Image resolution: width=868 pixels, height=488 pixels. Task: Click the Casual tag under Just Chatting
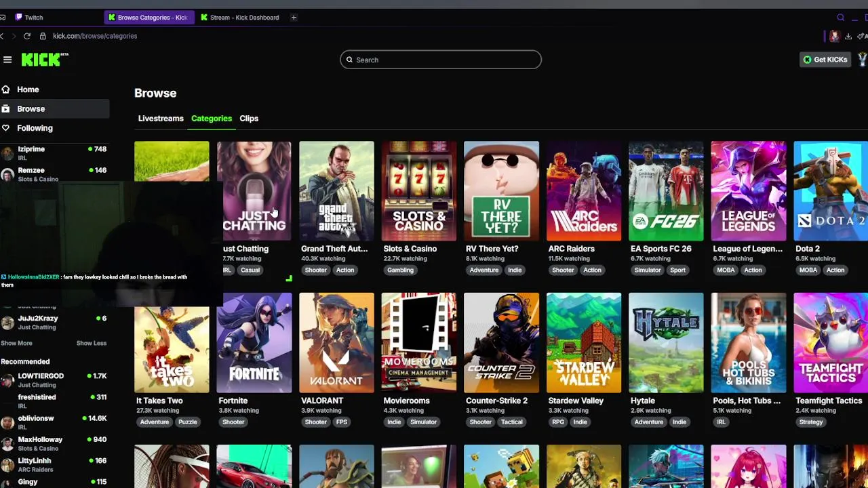(x=250, y=270)
